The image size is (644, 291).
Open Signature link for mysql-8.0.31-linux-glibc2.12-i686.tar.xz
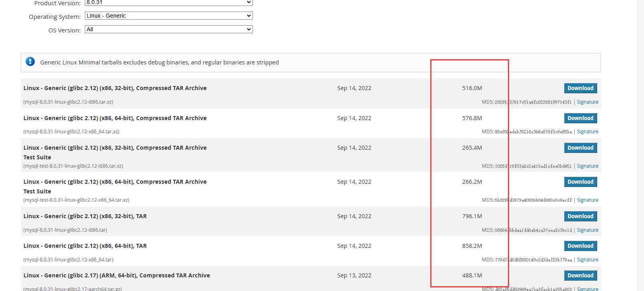(588, 102)
